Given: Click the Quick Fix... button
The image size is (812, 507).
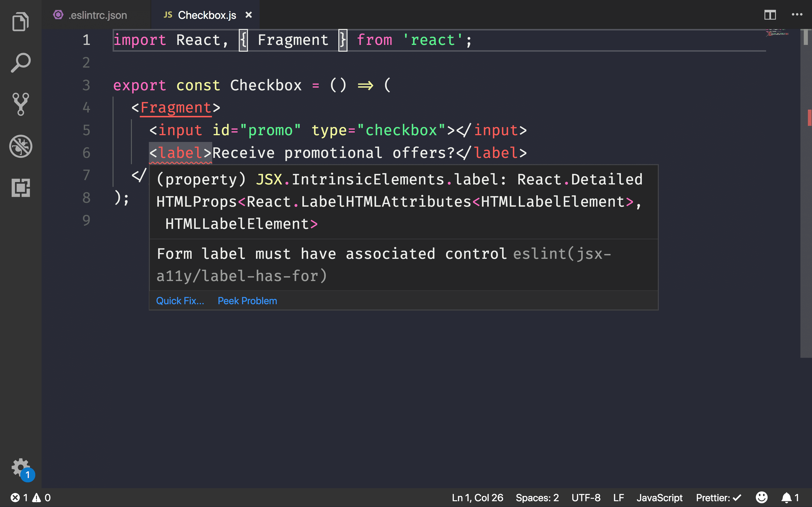Looking at the screenshot, I should [180, 300].
